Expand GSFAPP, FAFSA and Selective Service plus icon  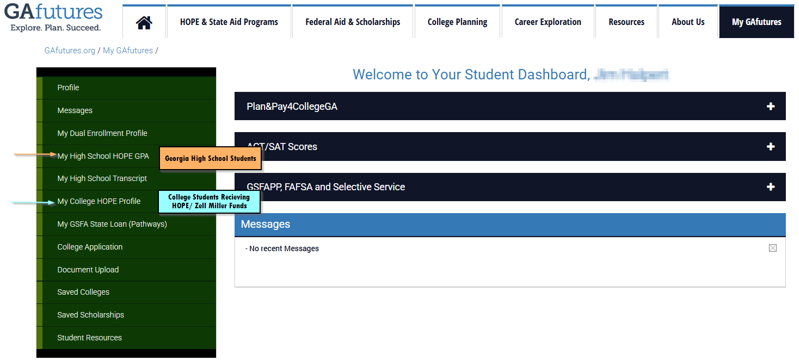770,187
